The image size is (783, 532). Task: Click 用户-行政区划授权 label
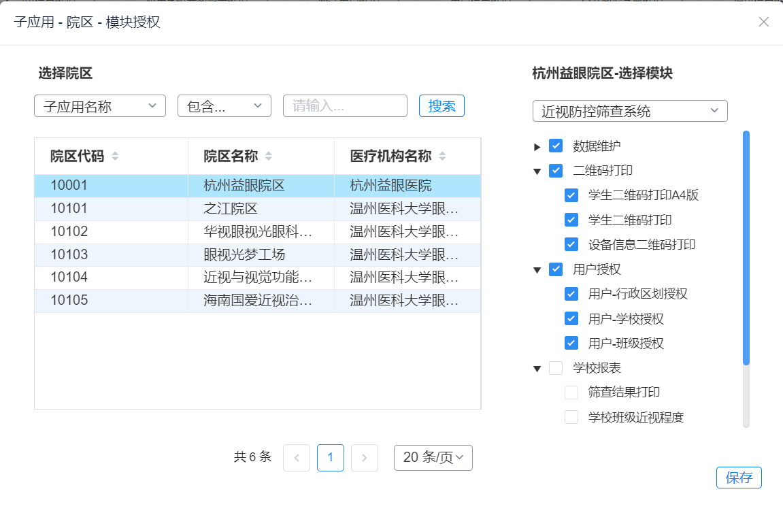pyautogui.click(x=637, y=294)
